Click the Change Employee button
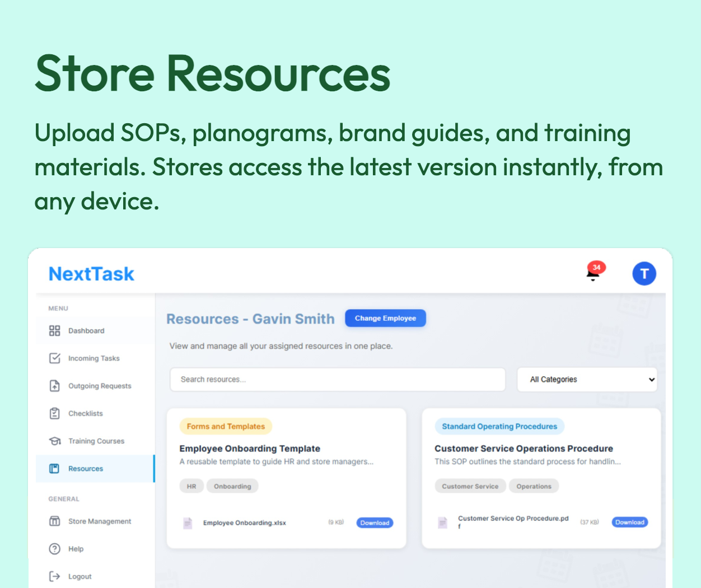The image size is (701, 588). [x=385, y=318]
